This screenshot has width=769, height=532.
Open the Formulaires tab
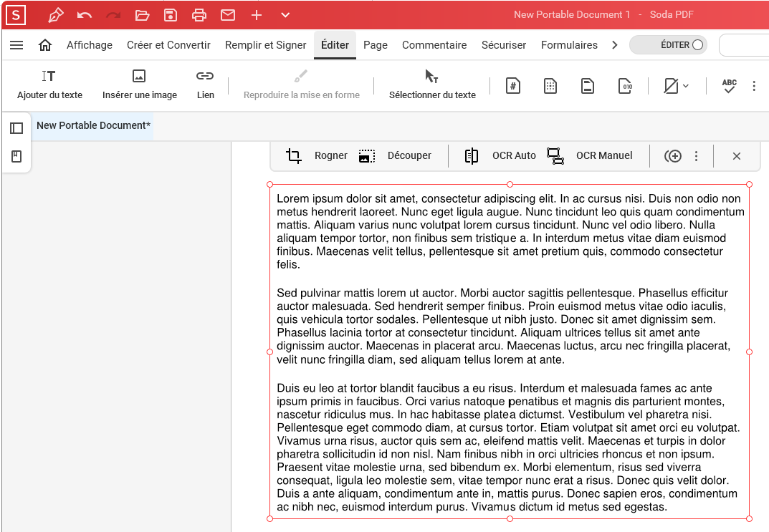tap(569, 45)
